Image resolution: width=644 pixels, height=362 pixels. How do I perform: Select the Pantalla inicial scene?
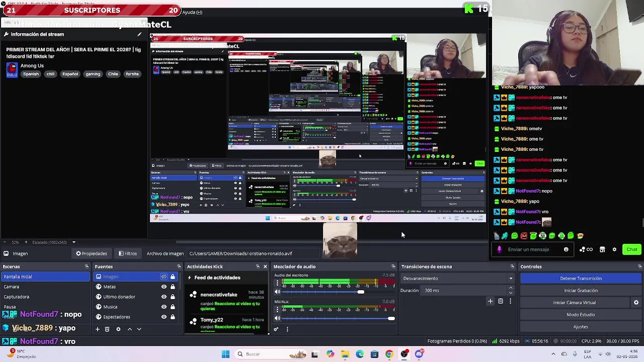[45, 277]
